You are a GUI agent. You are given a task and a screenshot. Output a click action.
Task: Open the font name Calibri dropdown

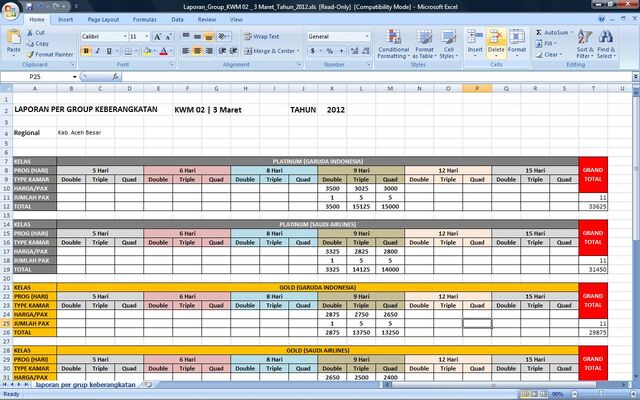pyautogui.click(x=125, y=37)
